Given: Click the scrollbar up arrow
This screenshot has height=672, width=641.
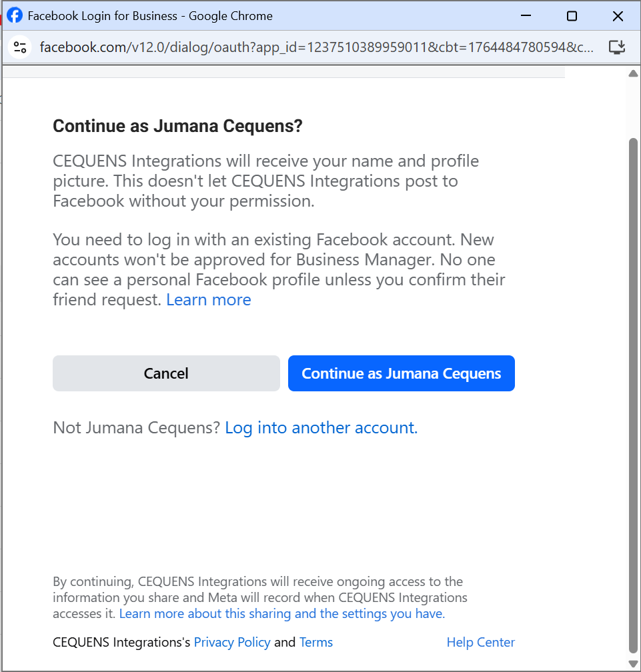Looking at the screenshot, I should point(632,73).
